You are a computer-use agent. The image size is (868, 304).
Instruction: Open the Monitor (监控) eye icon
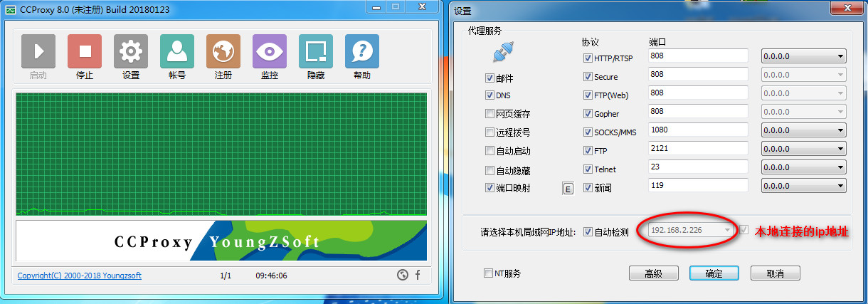[270, 51]
